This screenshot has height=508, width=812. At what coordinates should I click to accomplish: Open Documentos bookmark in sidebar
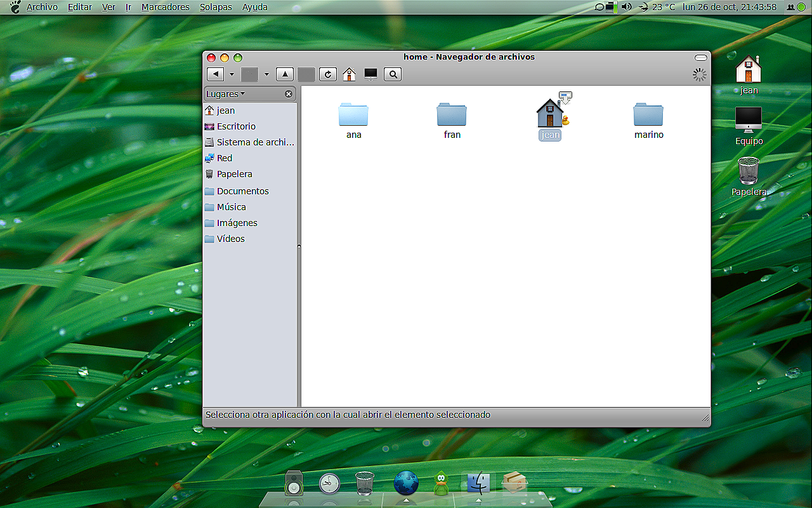pos(250,191)
